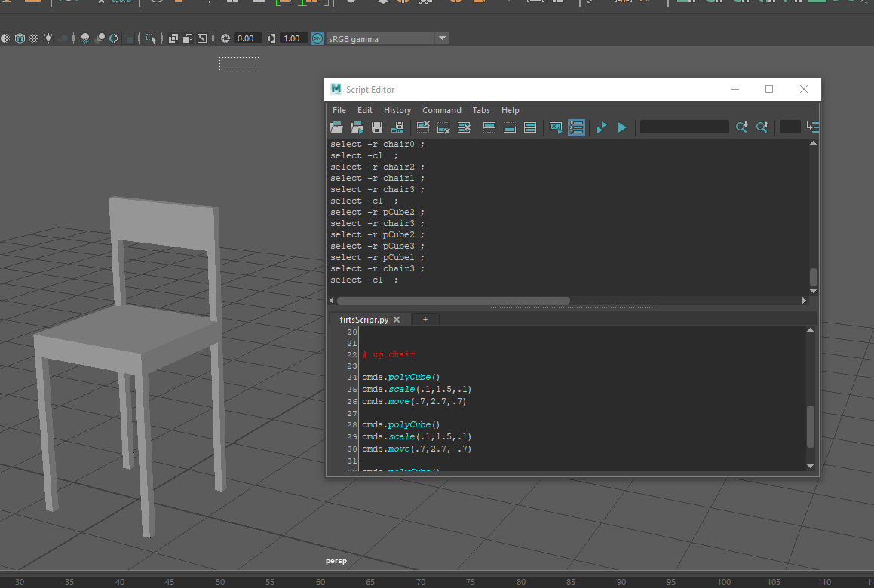874x588 pixels.
Task: Toggle Use All Lights bulb icon
Action: click(48, 38)
